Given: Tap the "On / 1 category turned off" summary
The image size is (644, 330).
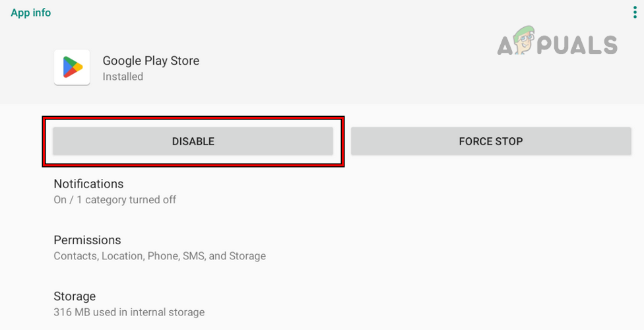Looking at the screenshot, I should click(115, 199).
